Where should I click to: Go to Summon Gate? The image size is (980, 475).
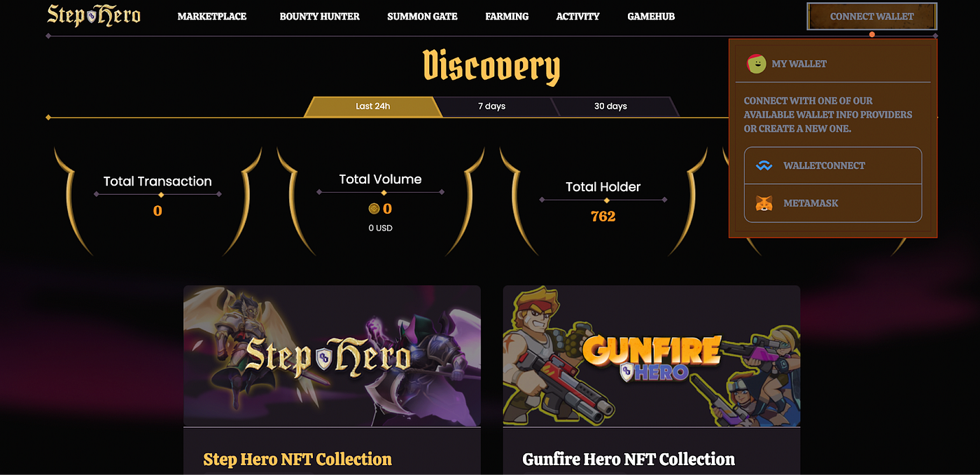[x=422, y=16]
